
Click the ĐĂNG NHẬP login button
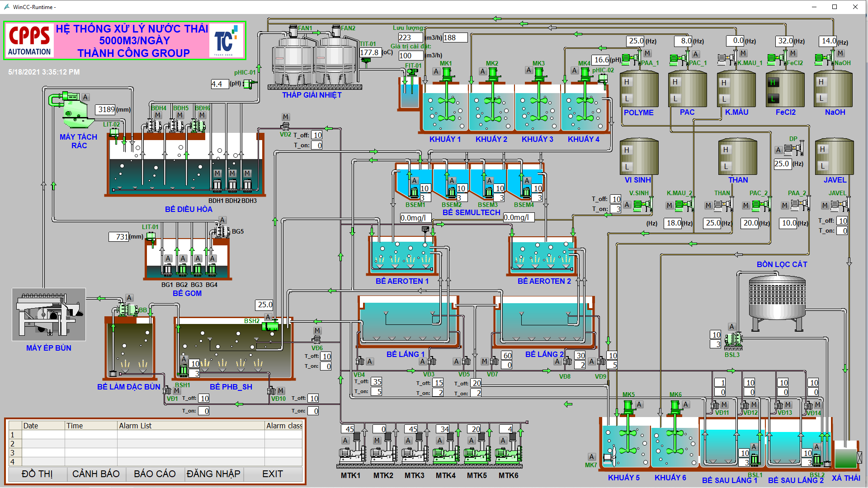tap(213, 474)
